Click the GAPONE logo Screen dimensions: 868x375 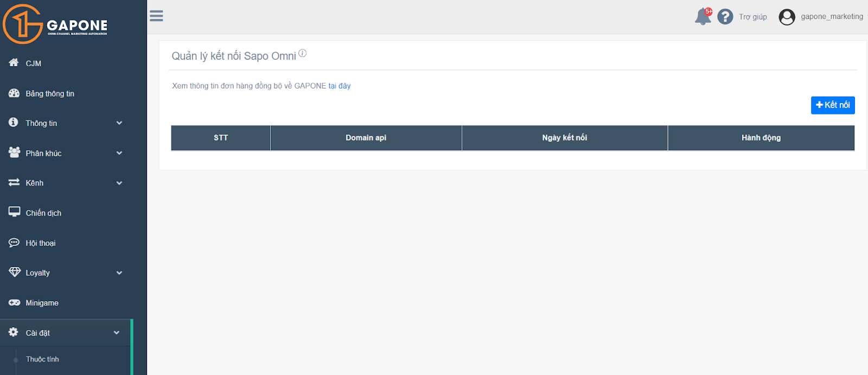click(55, 24)
